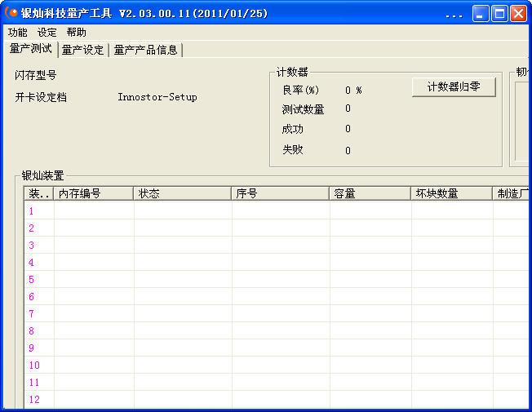Select device row 9

pos(276,348)
